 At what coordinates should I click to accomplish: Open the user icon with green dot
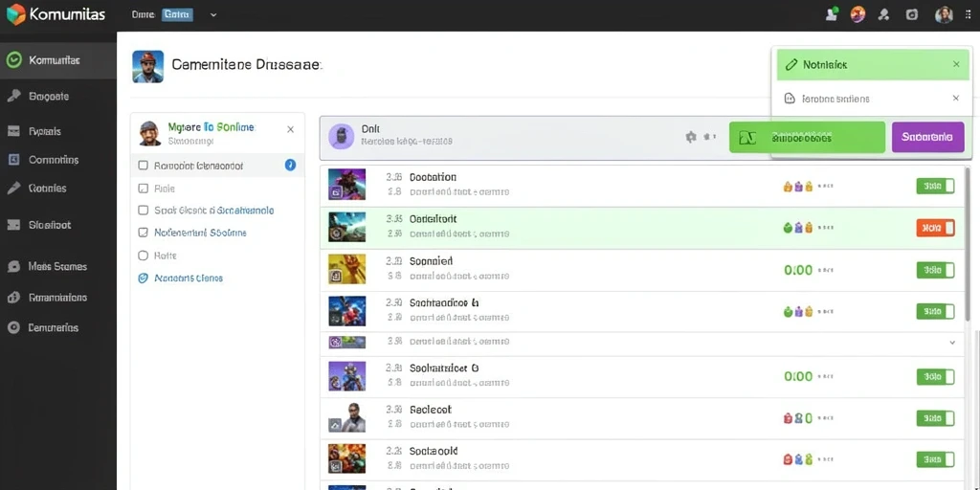(x=832, y=14)
